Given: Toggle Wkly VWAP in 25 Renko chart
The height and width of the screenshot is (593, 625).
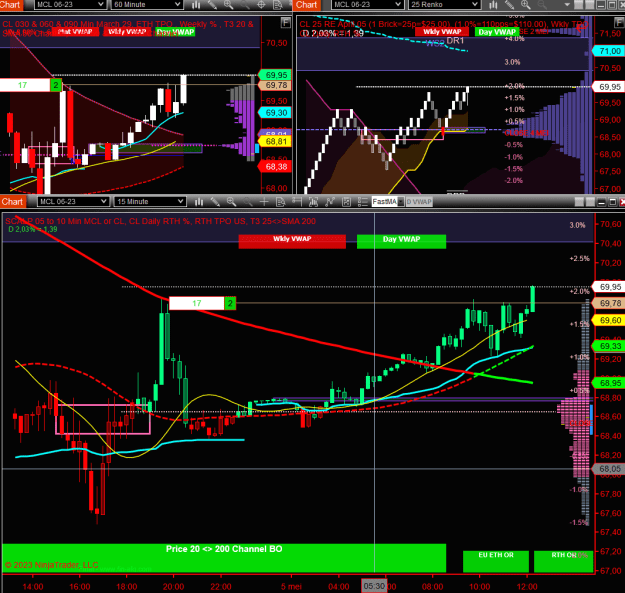Looking at the screenshot, I should [x=442, y=32].
